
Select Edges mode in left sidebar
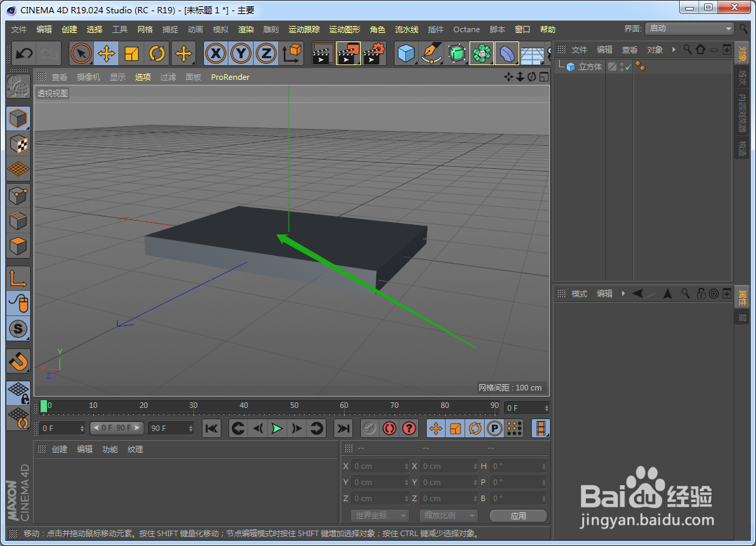click(18, 221)
